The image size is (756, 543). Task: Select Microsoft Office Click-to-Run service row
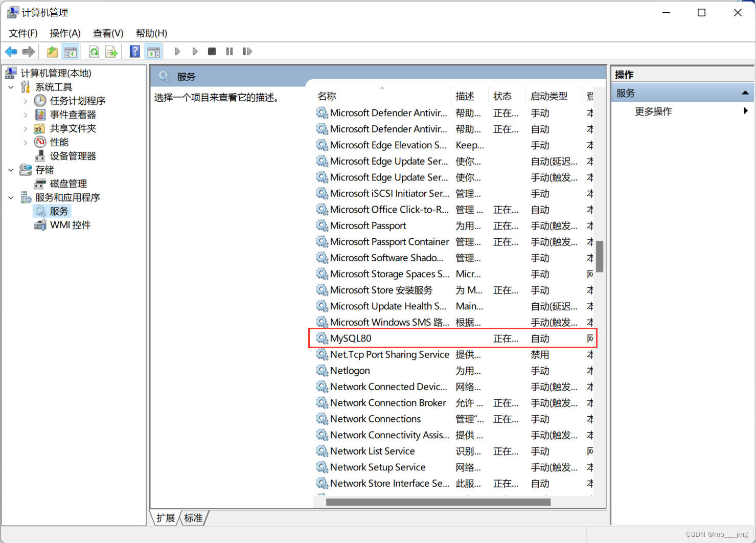453,209
